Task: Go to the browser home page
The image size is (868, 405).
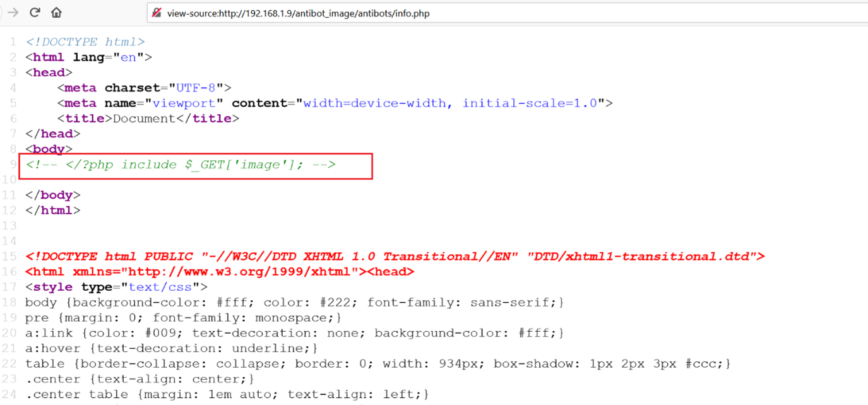Action: click(56, 13)
